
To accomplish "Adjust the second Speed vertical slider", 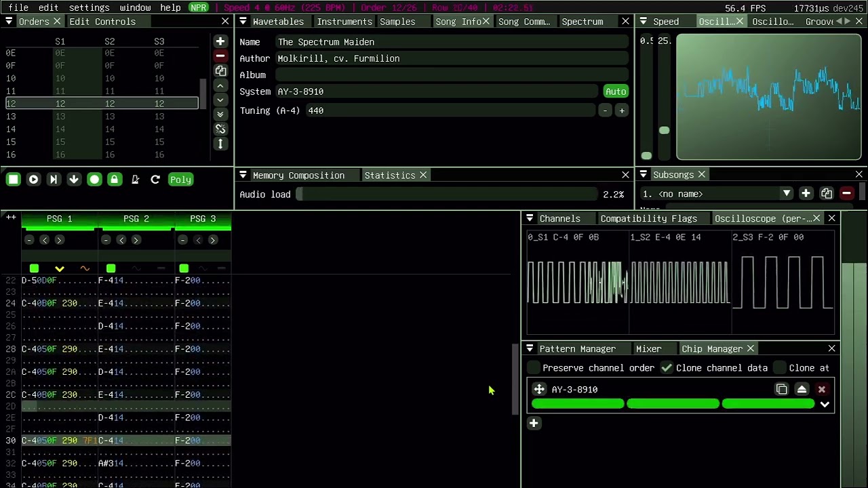I will point(664,98).
